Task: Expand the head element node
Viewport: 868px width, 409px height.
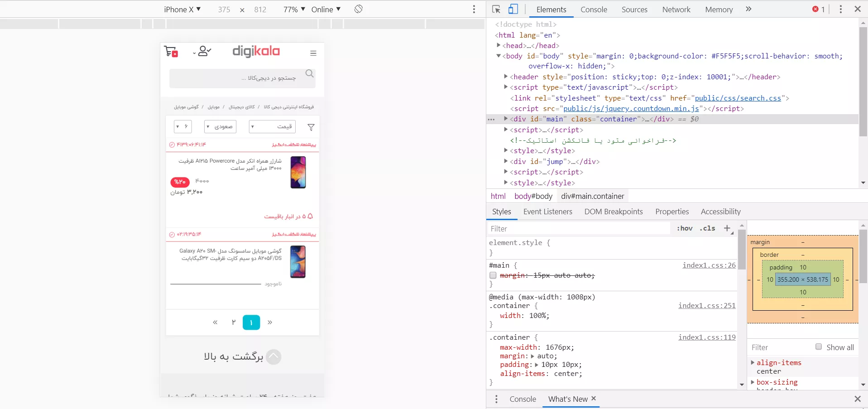Action: click(x=499, y=45)
